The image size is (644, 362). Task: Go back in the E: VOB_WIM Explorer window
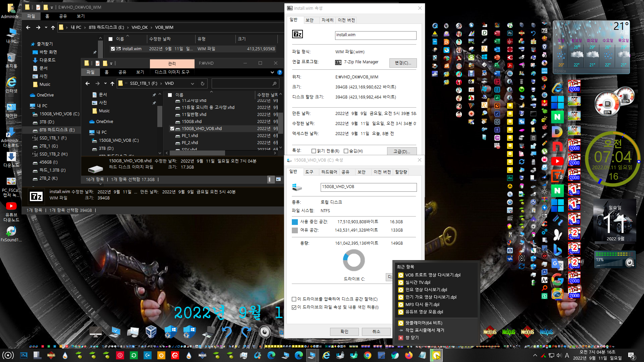(28, 27)
